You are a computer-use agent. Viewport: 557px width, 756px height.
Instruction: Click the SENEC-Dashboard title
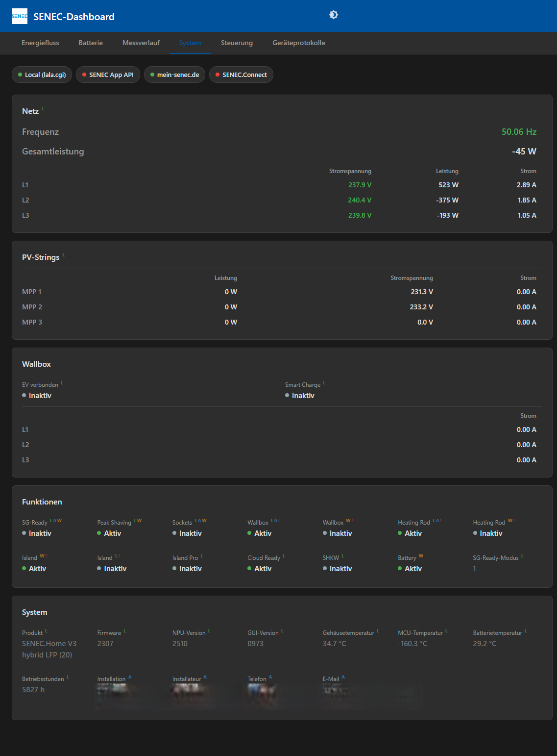pos(74,17)
